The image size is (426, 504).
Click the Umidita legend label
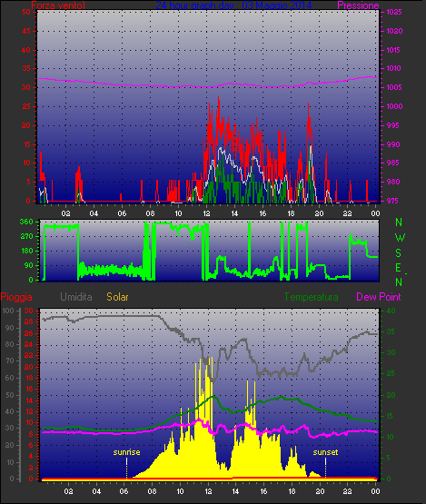[76, 297]
